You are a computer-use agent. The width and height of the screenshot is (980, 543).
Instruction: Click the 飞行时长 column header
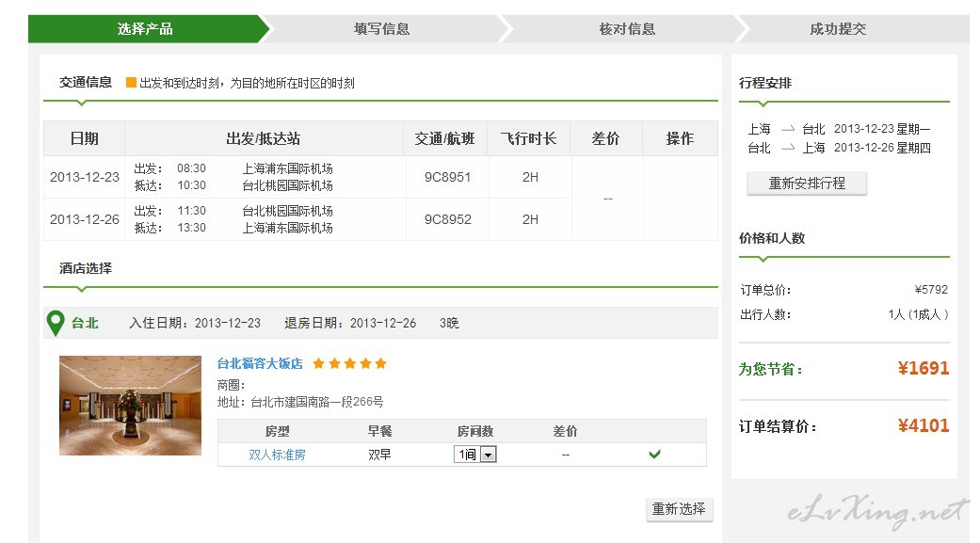(x=529, y=138)
